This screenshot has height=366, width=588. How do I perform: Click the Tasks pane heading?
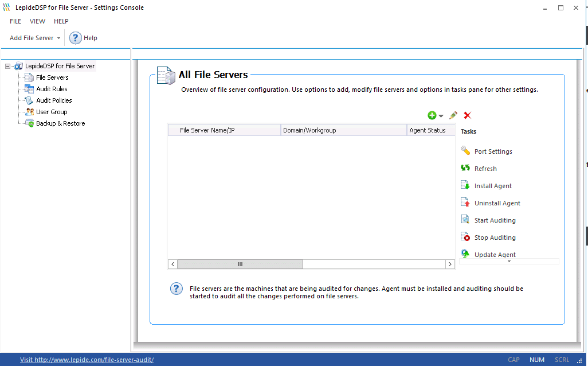pos(468,131)
